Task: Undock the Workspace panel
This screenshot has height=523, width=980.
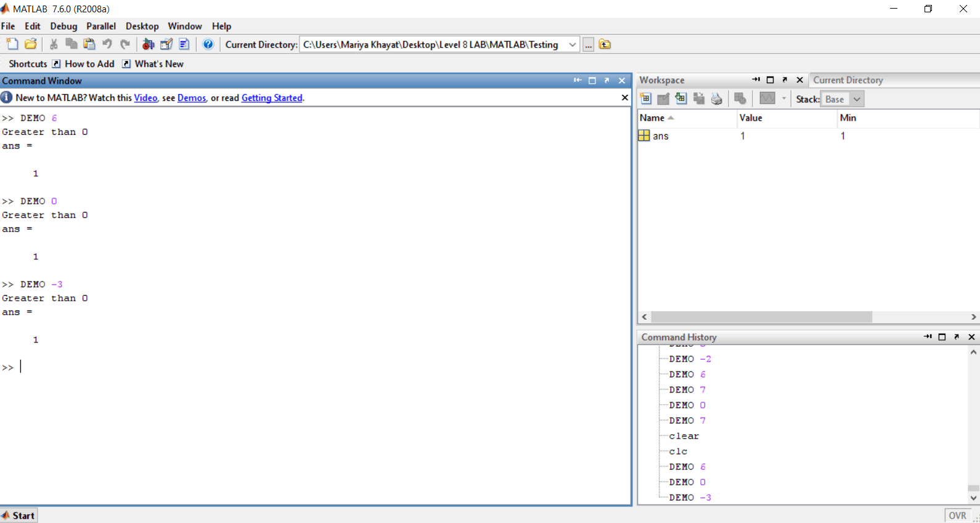Action: pos(785,79)
